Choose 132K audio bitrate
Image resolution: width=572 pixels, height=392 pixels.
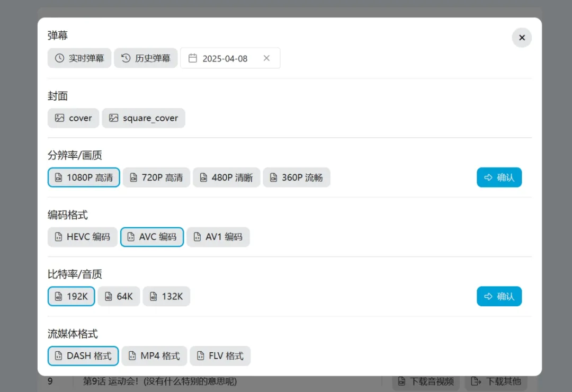166,296
